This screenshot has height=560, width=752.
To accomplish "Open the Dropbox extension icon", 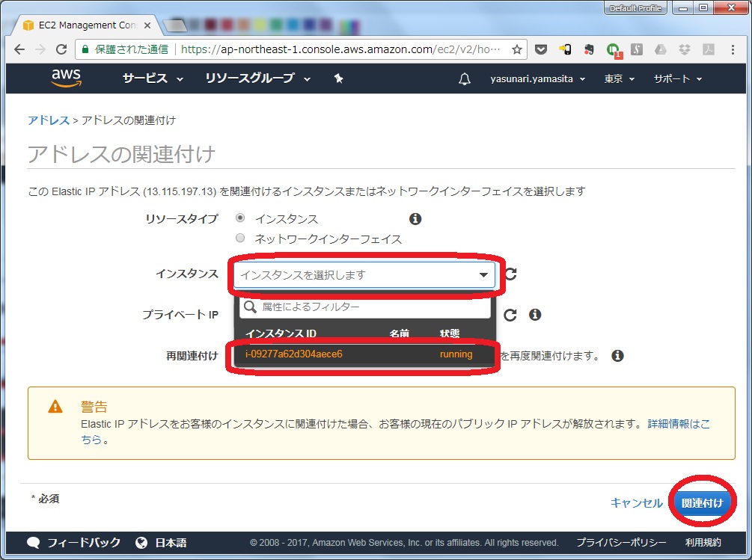I will 685,49.
